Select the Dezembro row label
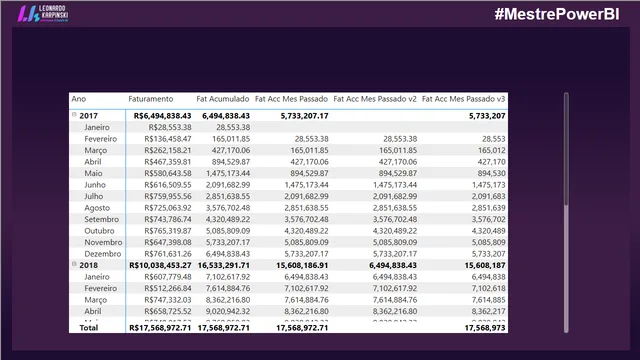Screen dimensions: 640x360 [102, 253]
